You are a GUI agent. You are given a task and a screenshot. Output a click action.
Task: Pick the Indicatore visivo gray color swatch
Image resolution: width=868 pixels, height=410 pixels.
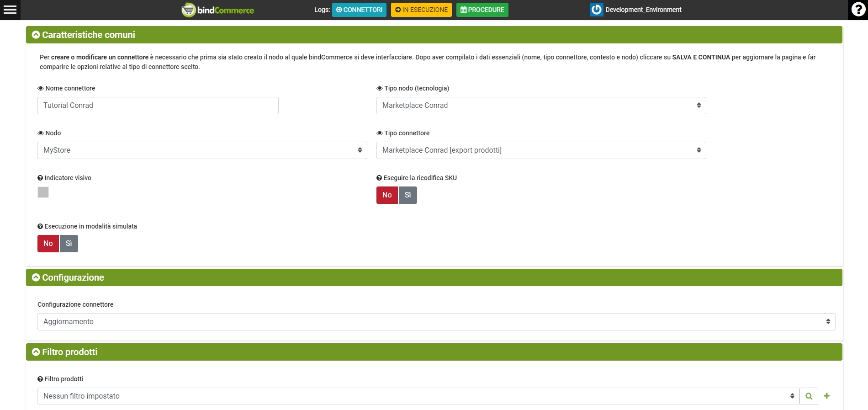[x=43, y=192]
